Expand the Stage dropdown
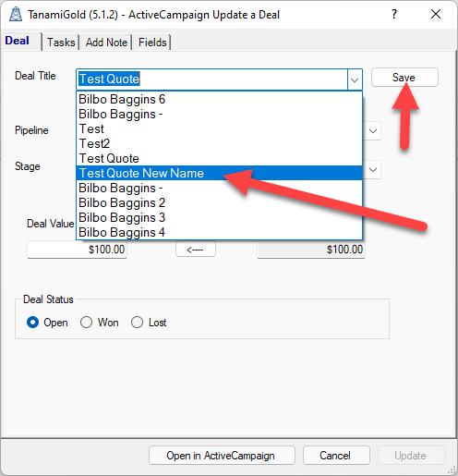The image size is (458, 476). [373, 170]
